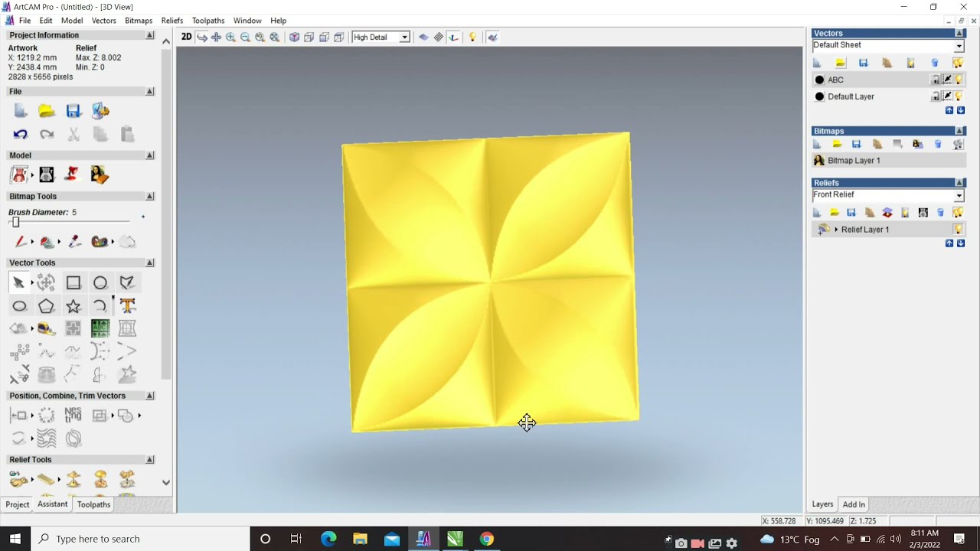Click the Undo arrow icon
This screenshot has height=551, width=980.
click(x=21, y=135)
